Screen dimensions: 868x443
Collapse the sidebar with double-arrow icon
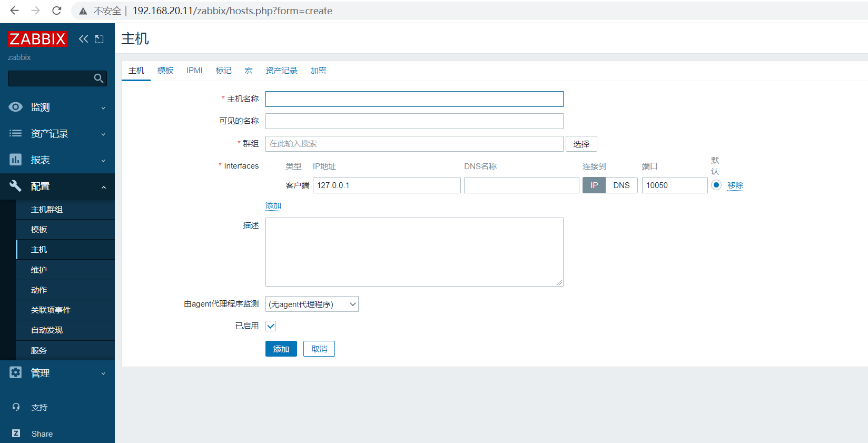point(83,38)
